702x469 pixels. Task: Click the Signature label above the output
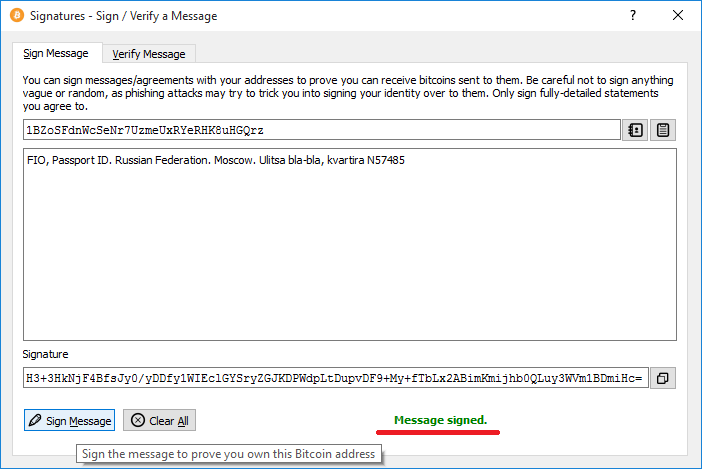pos(45,354)
